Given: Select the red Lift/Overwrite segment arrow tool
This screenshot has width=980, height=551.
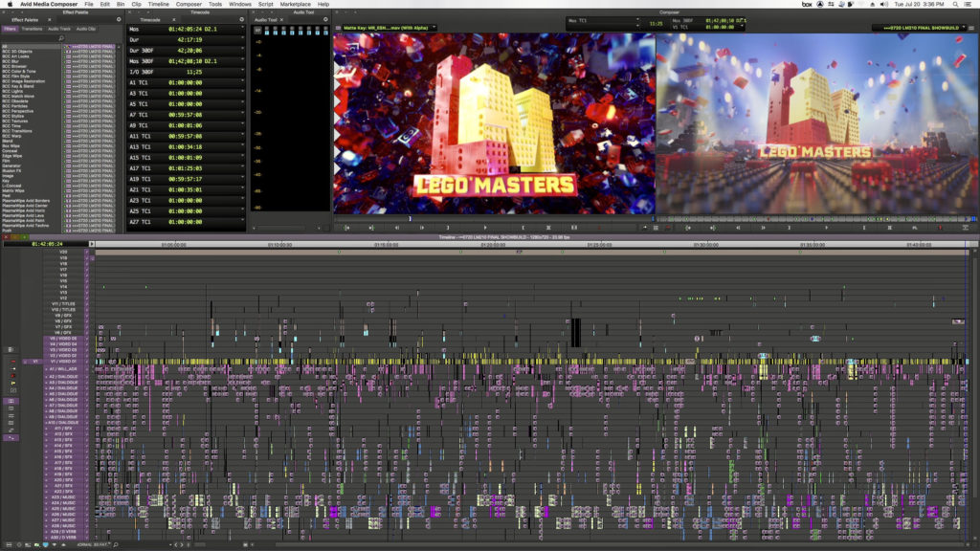Looking at the screenshot, I should [13, 361].
